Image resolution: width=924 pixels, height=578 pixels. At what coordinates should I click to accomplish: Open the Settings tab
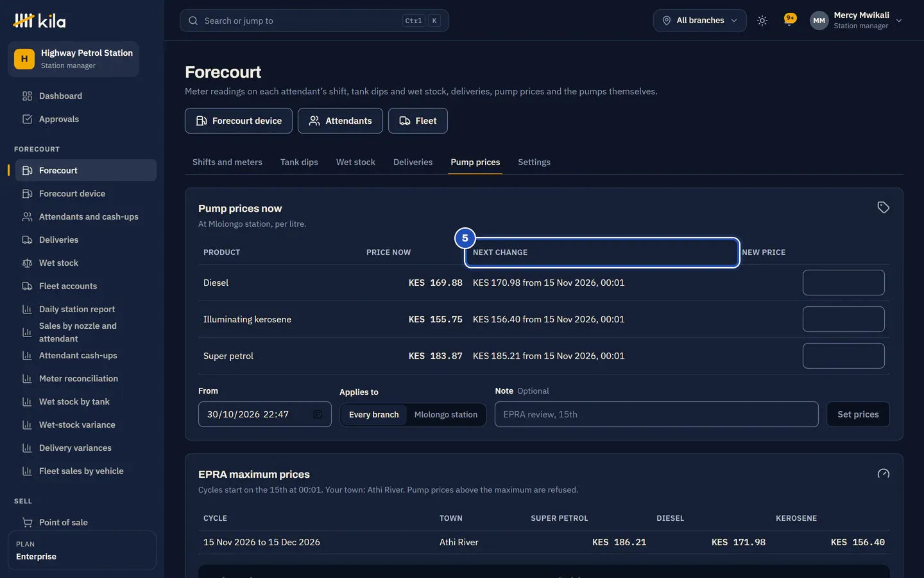pyautogui.click(x=534, y=162)
